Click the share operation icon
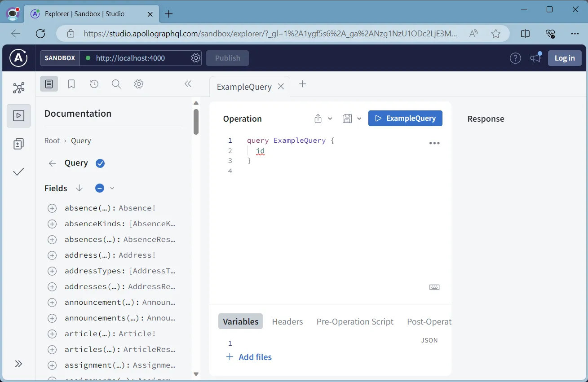 [x=318, y=119]
